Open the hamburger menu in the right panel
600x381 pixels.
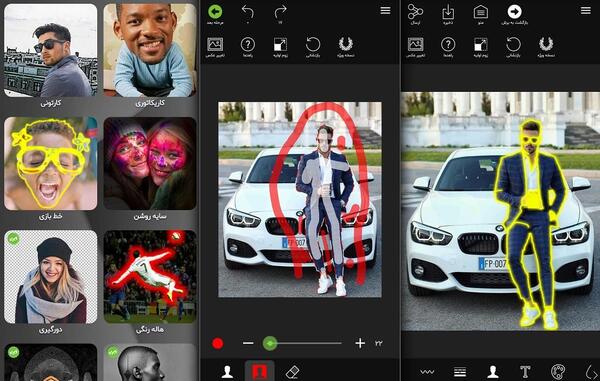pos(586,10)
